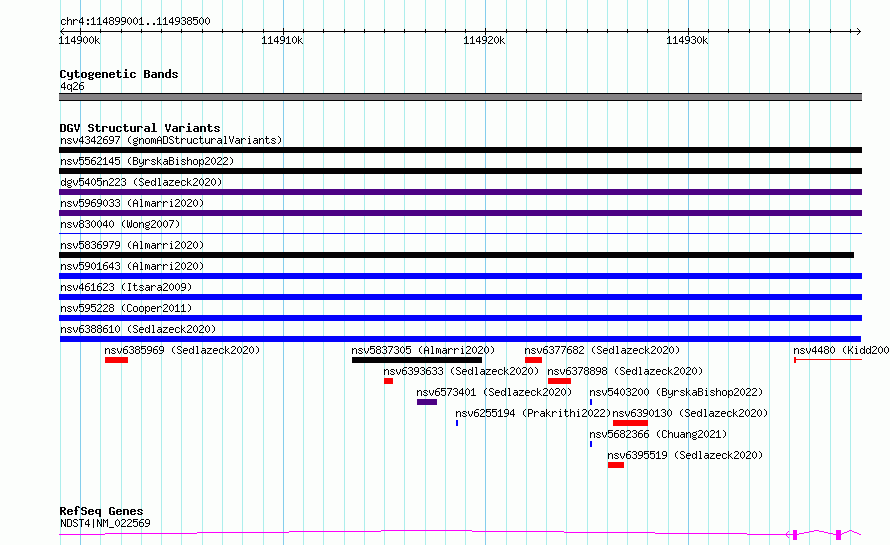890x545 pixels.
Task: Click the first magenta NDST4 exon block
Action: click(795, 534)
